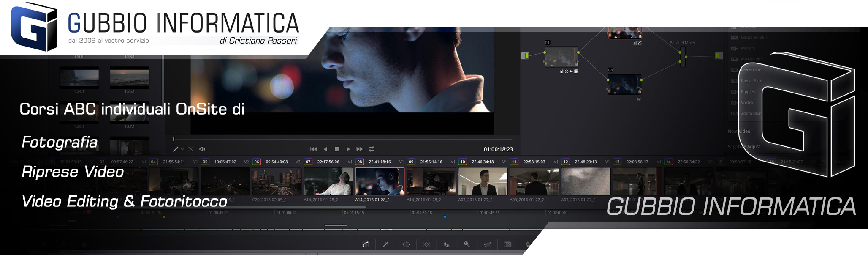This screenshot has height=255, width=868.
Task: Open the dropdown beside the viewer eyedropper
Action: pos(182,149)
